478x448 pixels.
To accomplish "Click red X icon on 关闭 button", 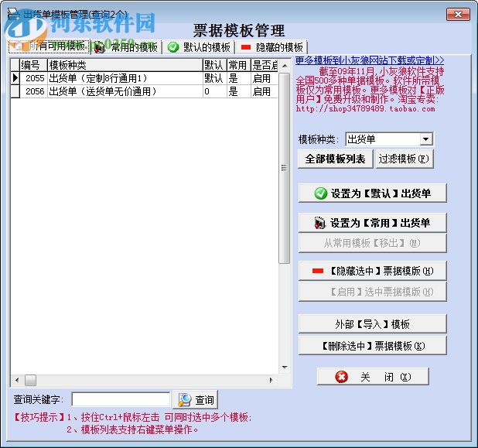I will tap(341, 377).
